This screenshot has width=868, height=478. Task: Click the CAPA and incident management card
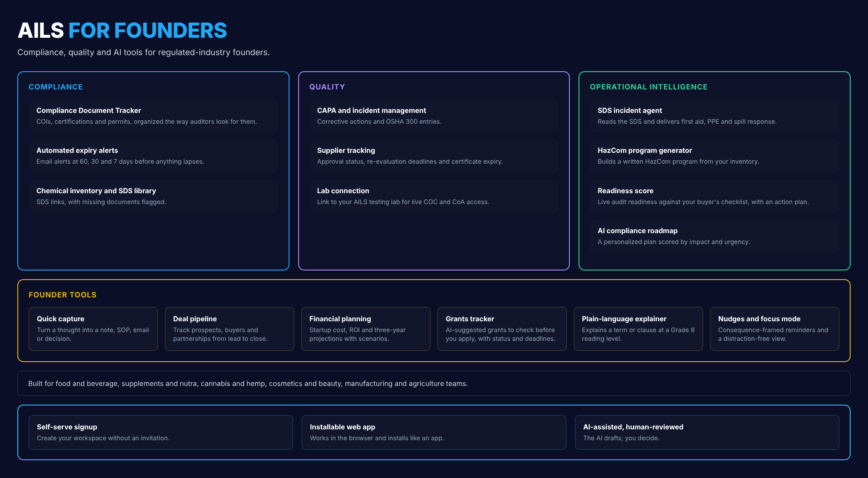434,116
